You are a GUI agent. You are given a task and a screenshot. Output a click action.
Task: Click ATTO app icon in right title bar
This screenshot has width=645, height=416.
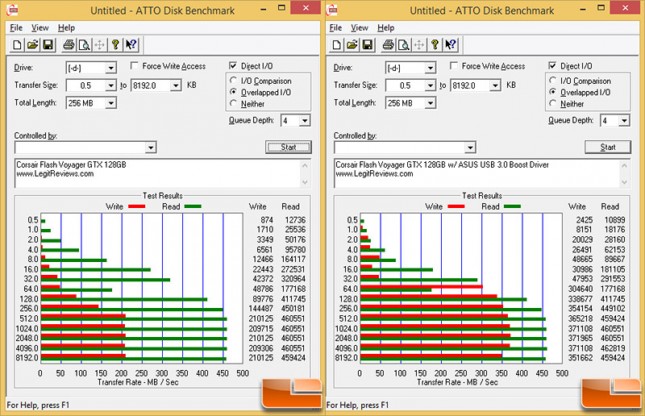pyautogui.click(x=332, y=9)
